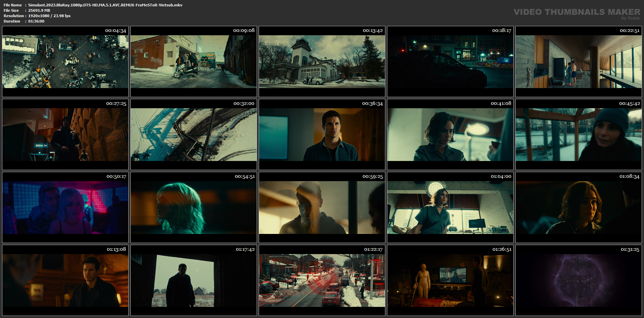Select the thumbnail at 00:18:17
Image resolution: width=644 pixels, height=318 pixels.
(450, 62)
